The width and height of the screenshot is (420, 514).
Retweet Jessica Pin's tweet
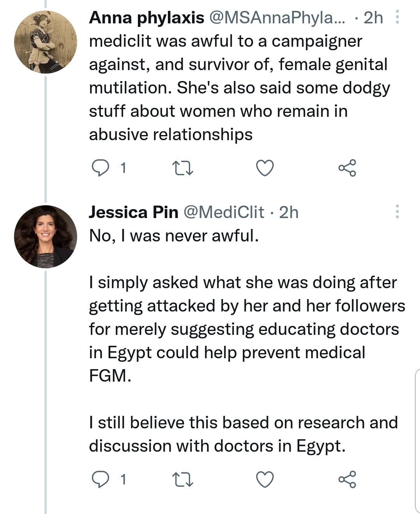[182, 479]
